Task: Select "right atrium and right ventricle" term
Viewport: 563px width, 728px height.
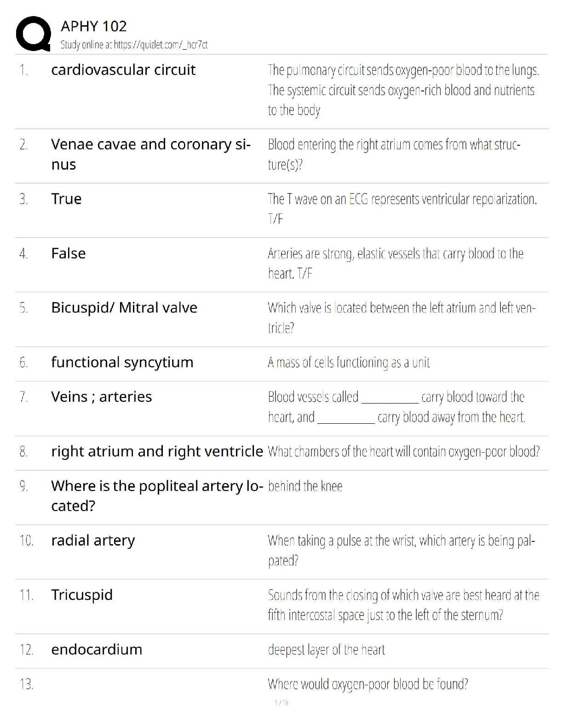Action: click(157, 451)
